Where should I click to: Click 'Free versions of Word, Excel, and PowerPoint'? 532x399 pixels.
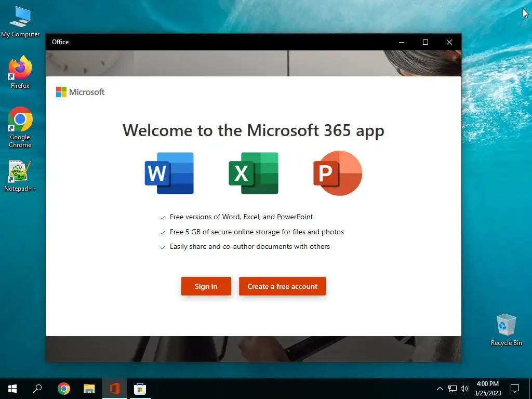click(x=241, y=217)
